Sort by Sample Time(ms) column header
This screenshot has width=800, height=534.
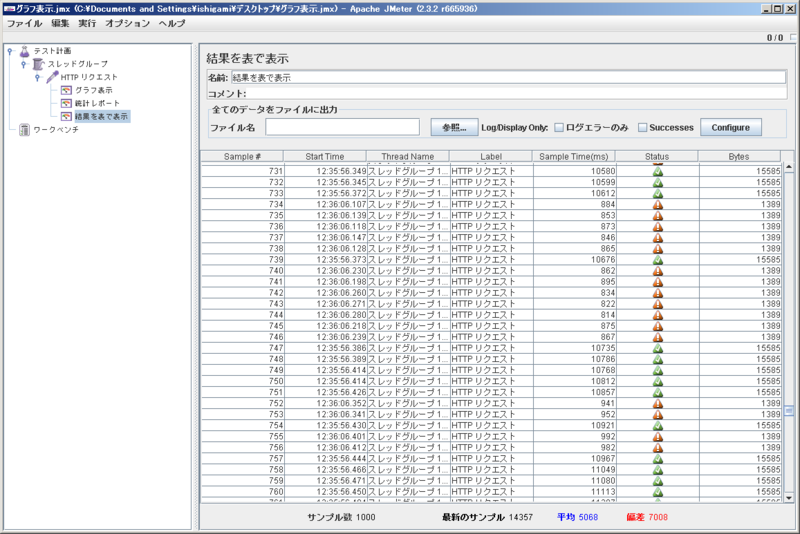[x=573, y=157]
